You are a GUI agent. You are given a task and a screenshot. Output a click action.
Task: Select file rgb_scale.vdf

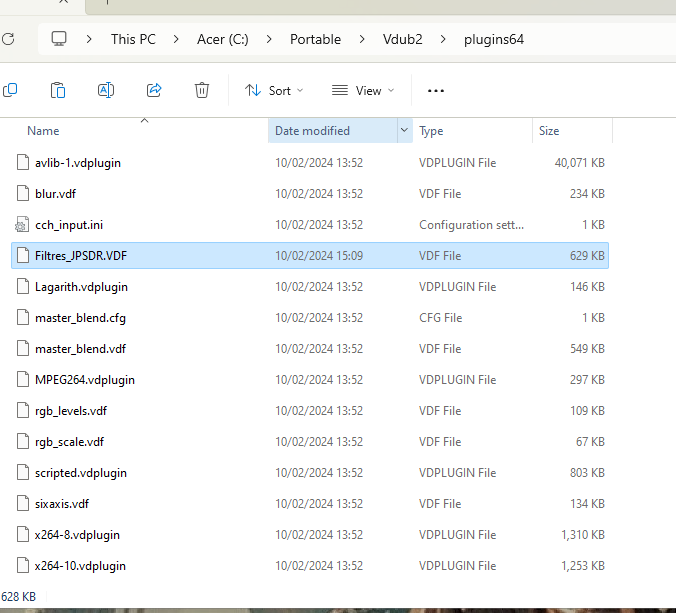(310, 442)
